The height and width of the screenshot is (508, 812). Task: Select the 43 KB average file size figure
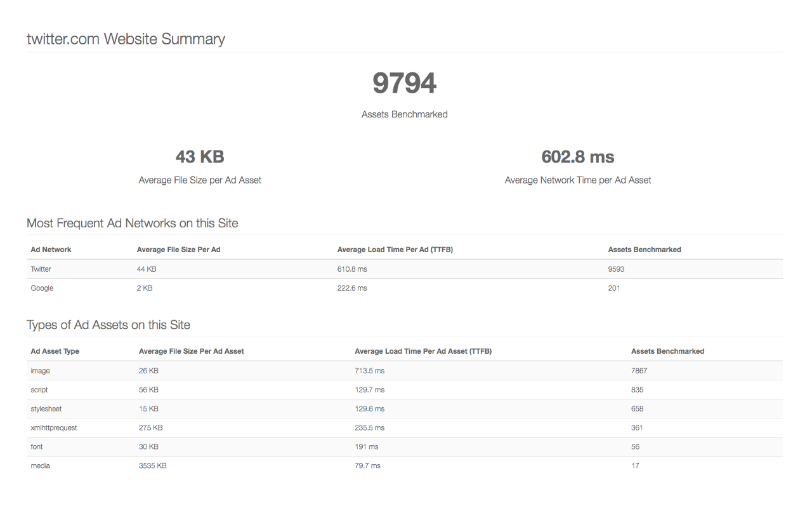[200, 157]
